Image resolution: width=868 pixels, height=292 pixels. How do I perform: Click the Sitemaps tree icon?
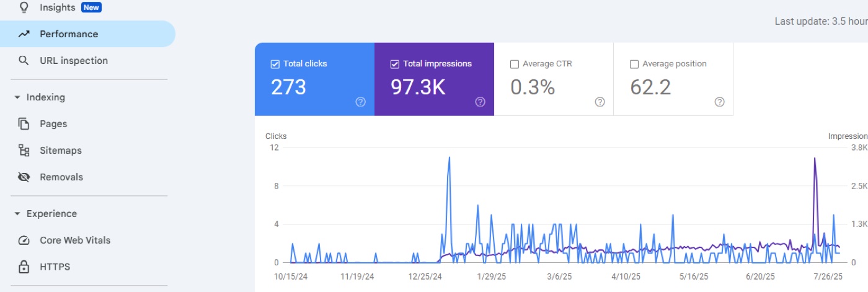(x=24, y=151)
